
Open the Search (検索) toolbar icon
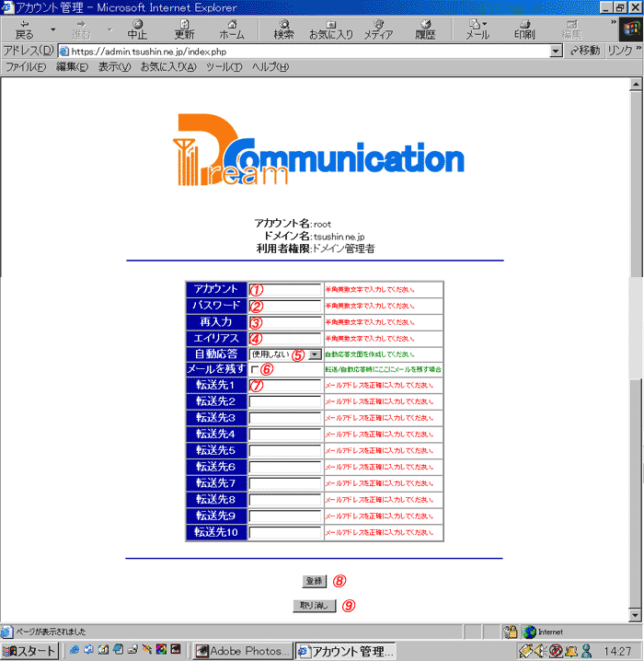coord(283,28)
